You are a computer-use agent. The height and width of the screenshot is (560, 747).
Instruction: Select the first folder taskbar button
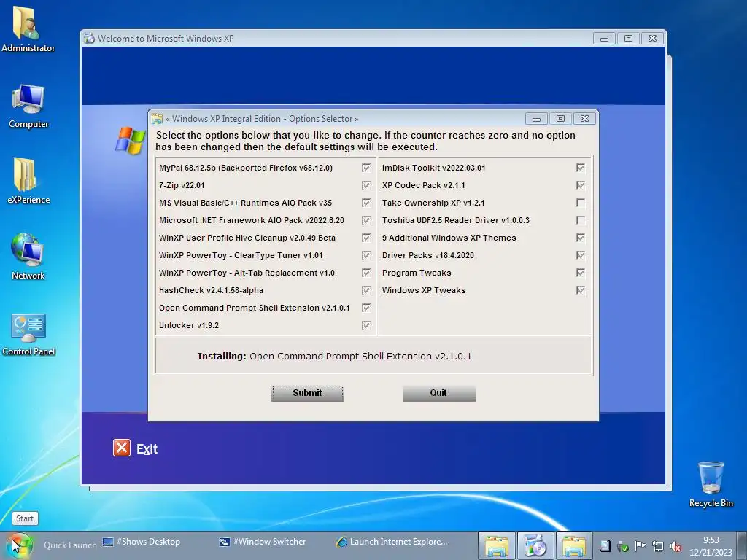[496, 545]
